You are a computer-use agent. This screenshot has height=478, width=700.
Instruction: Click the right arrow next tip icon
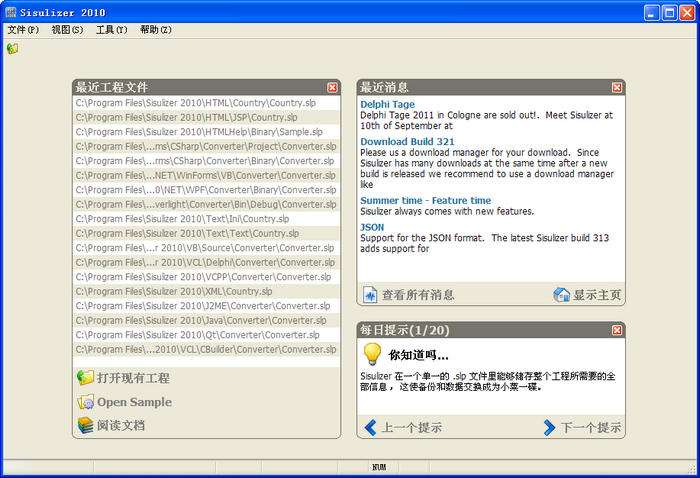(550, 427)
